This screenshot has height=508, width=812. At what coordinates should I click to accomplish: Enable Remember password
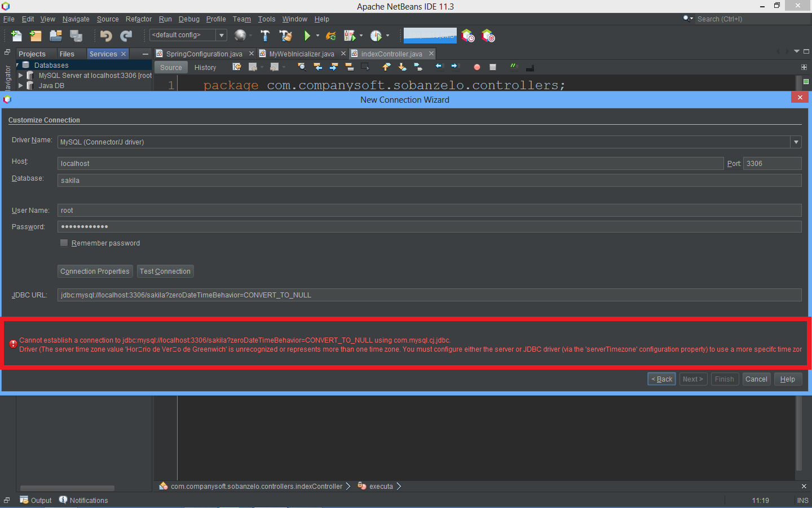(x=64, y=243)
